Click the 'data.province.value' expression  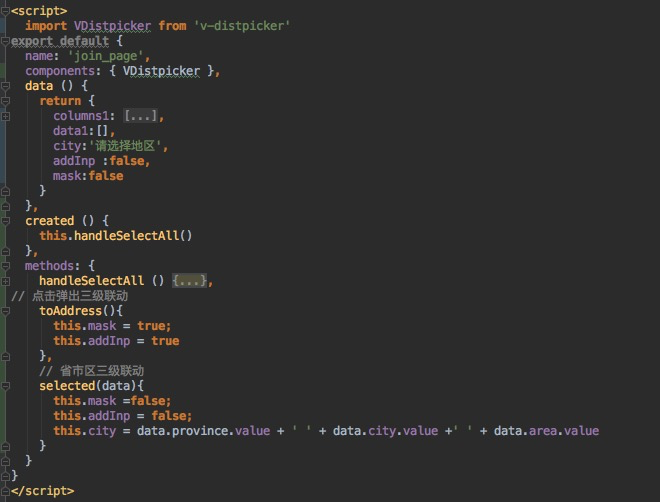point(203,431)
